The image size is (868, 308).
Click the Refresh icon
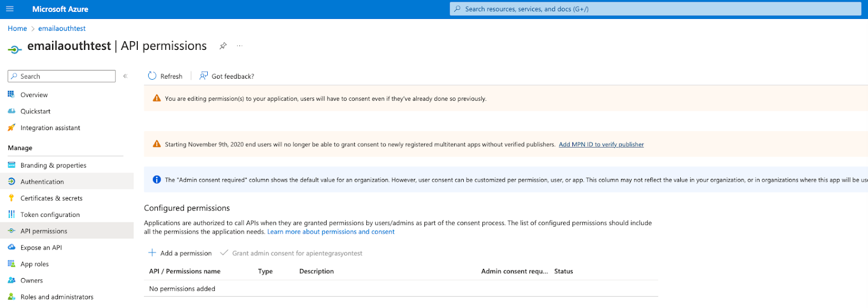(x=152, y=76)
